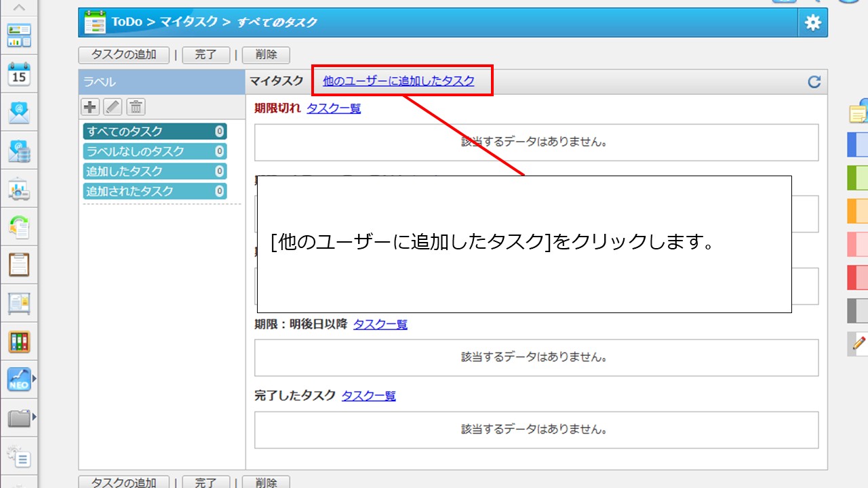
Task: Open the binders icon in left sidebar
Action: pos(19,341)
